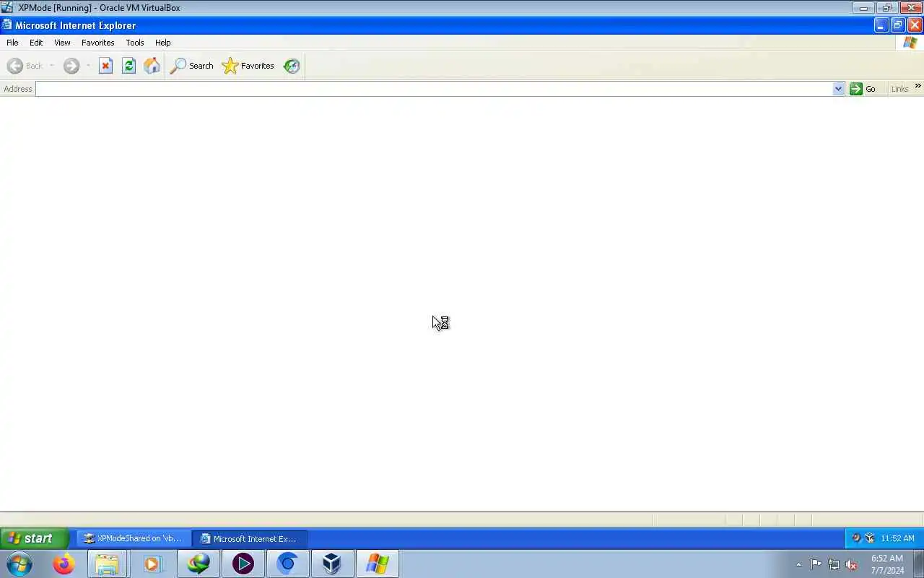The height and width of the screenshot is (578, 924).
Task: Go to the Home page icon
Action: (152, 66)
